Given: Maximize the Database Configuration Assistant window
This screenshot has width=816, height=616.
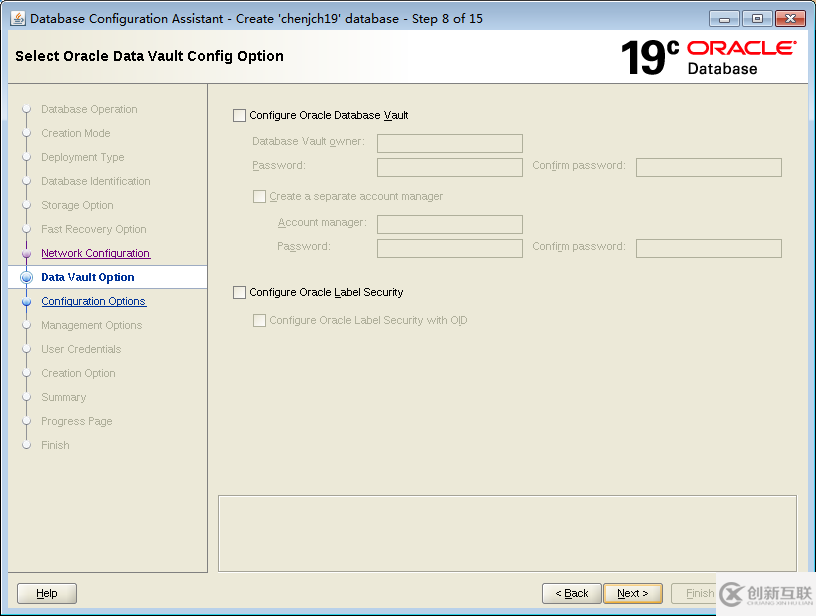Looking at the screenshot, I should (757, 19).
